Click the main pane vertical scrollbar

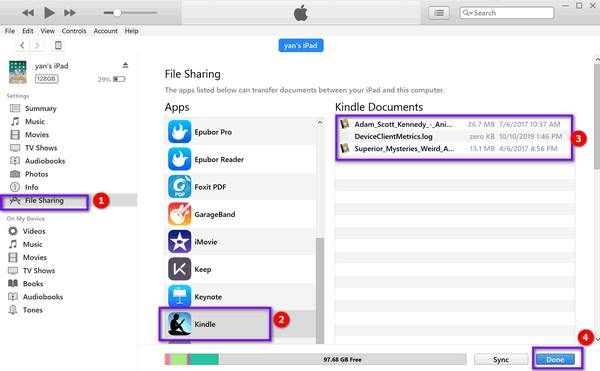point(597,116)
